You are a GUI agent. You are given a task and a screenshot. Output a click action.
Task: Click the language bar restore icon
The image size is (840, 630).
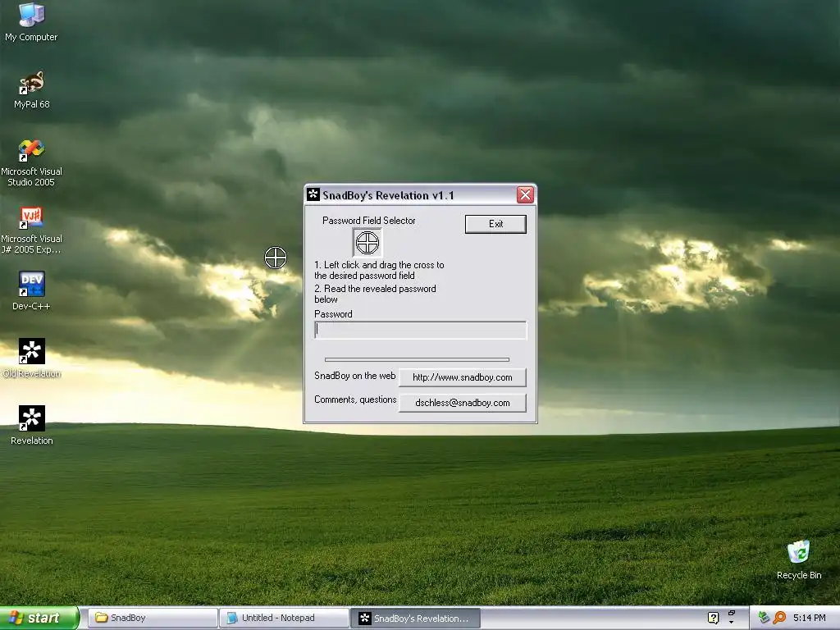coord(731,614)
